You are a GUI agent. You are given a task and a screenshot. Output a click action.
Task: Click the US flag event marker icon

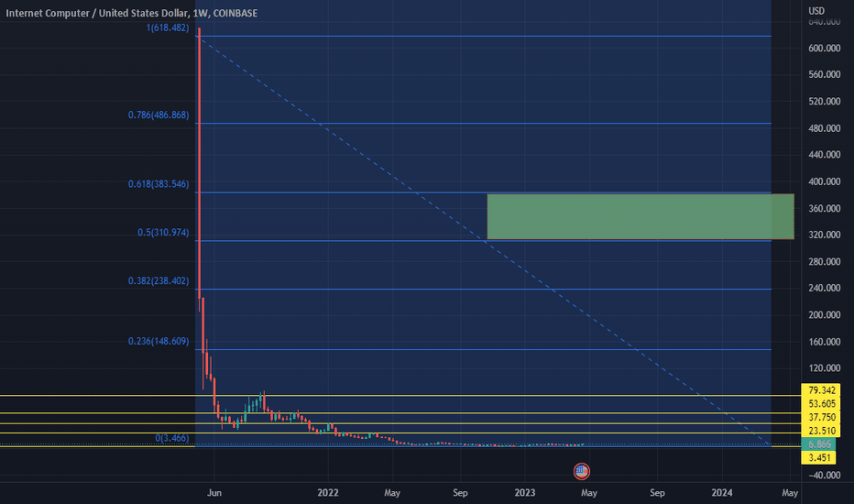(x=582, y=471)
